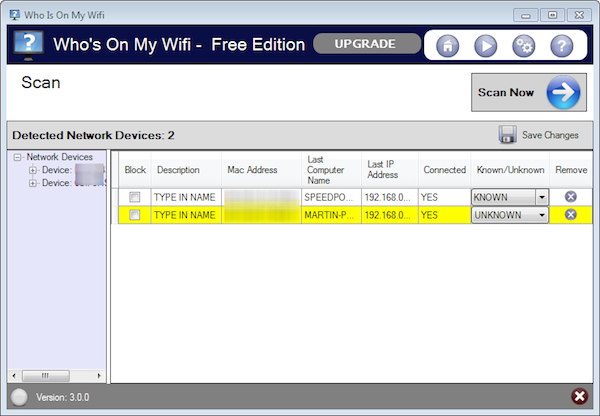Tick Block checkbox for SPEEDPO device
This screenshot has height=416, width=600.
coord(134,197)
